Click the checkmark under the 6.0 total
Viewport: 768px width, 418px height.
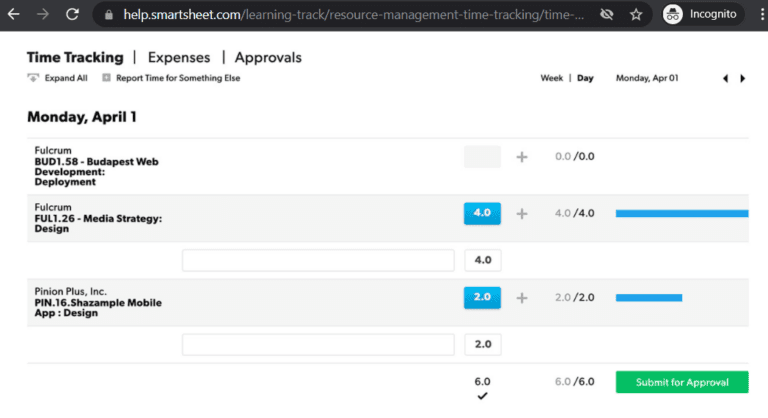click(482, 396)
